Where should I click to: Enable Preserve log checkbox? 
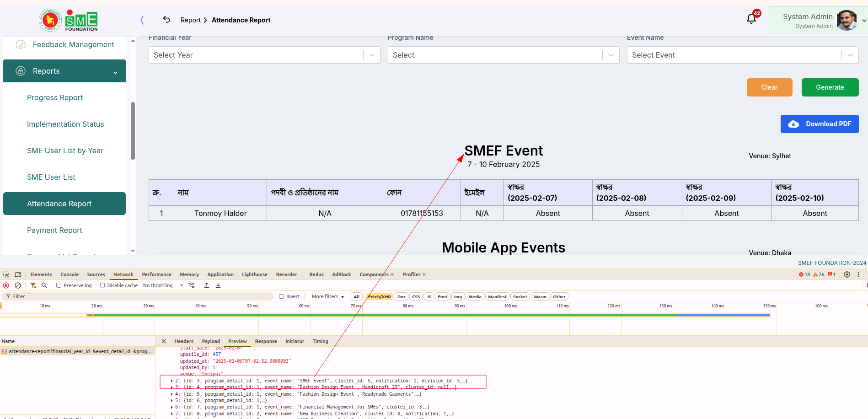(x=59, y=285)
